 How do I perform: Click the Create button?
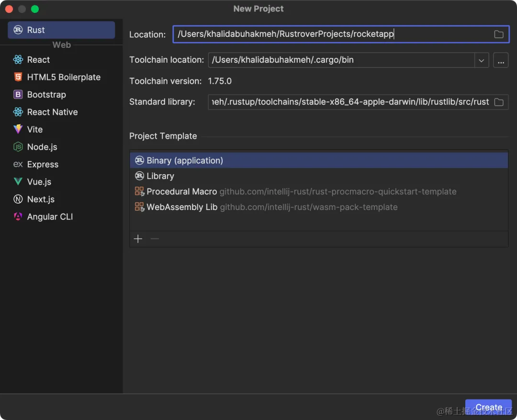[x=488, y=408]
